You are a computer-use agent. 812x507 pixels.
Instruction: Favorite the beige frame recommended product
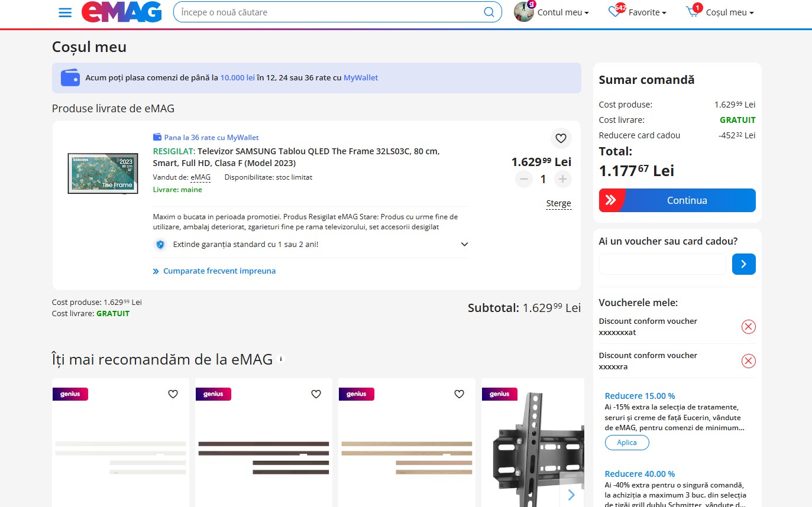459,394
